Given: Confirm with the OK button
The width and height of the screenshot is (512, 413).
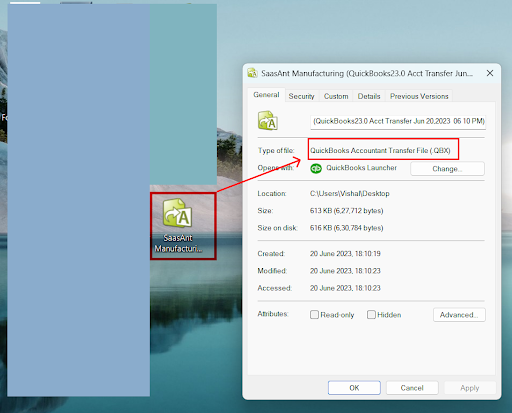Looking at the screenshot, I should [354, 388].
